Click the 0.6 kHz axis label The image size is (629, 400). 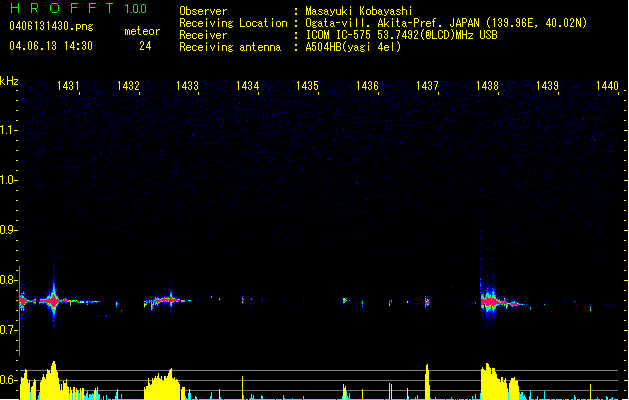[8, 380]
